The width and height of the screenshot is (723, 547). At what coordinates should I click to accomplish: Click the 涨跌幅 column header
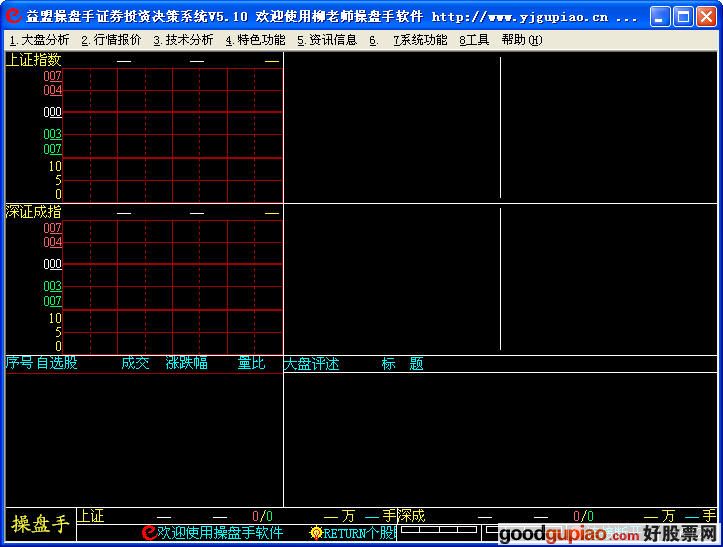coord(186,363)
